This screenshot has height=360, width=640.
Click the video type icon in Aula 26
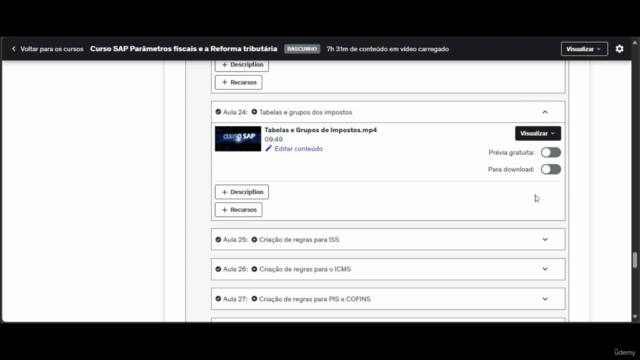pos(254,269)
